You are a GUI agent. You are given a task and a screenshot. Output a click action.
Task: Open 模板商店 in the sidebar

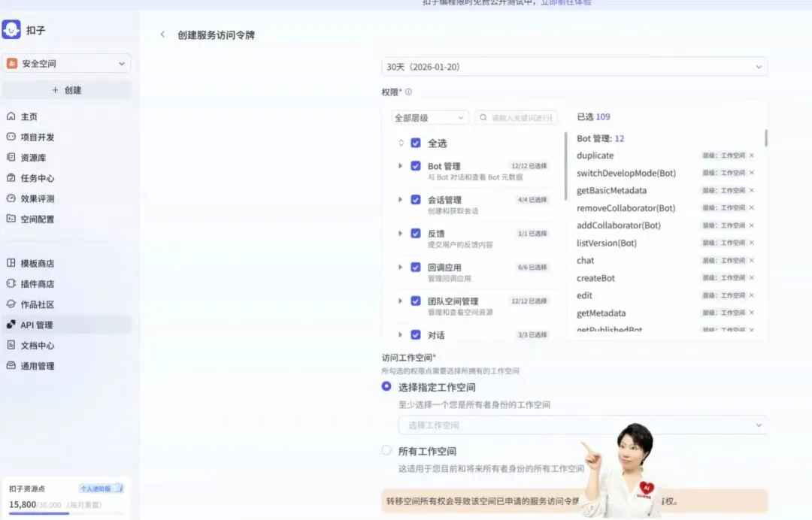(38, 263)
